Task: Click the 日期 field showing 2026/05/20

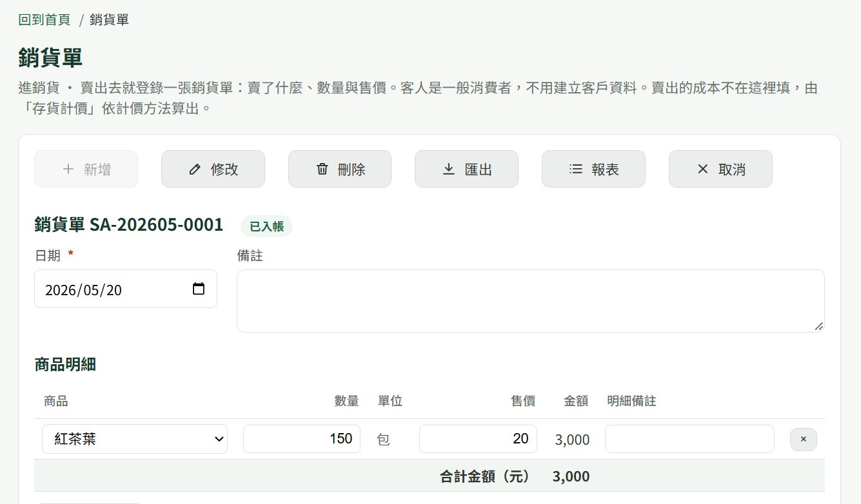Action: (x=126, y=289)
